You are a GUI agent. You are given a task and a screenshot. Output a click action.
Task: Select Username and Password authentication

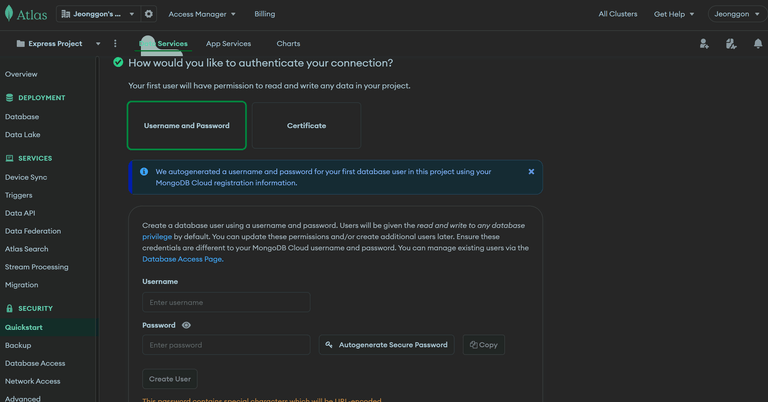187,125
